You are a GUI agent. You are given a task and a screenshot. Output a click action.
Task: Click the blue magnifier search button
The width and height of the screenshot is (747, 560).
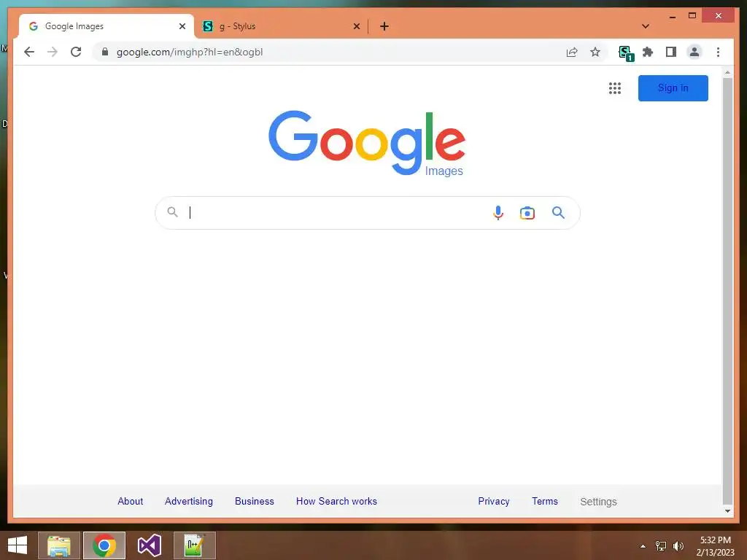(558, 212)
